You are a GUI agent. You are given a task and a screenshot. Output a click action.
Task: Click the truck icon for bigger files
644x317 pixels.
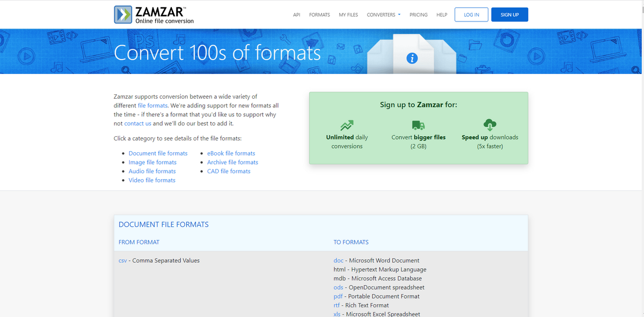[x=419, y=125]
